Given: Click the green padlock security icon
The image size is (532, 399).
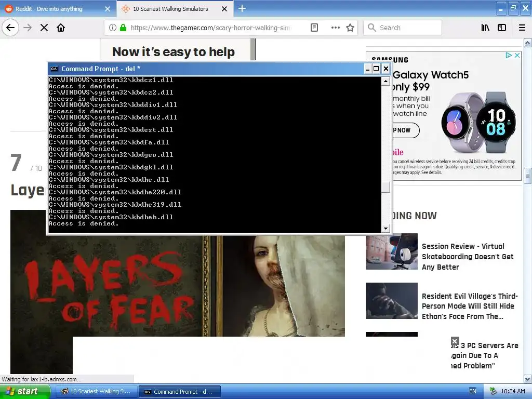Looking at the screenshot, I should tap(123, 28).
